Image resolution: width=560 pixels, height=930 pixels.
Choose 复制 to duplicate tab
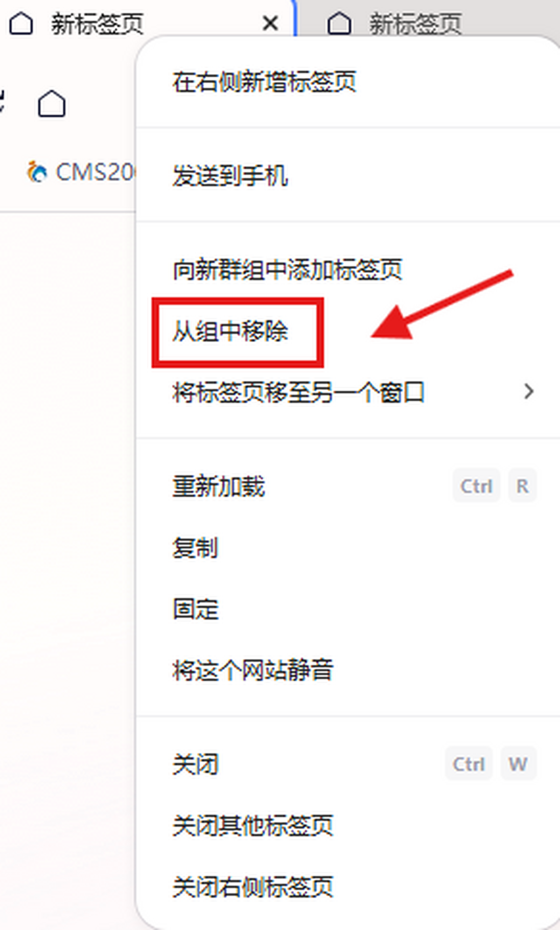(348, 548)
